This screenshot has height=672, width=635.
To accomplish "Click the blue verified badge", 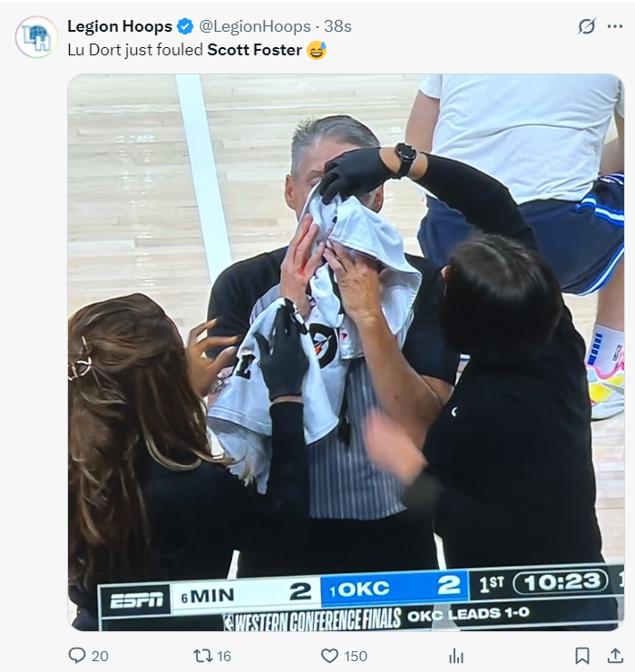I will [x=184, y=26].
